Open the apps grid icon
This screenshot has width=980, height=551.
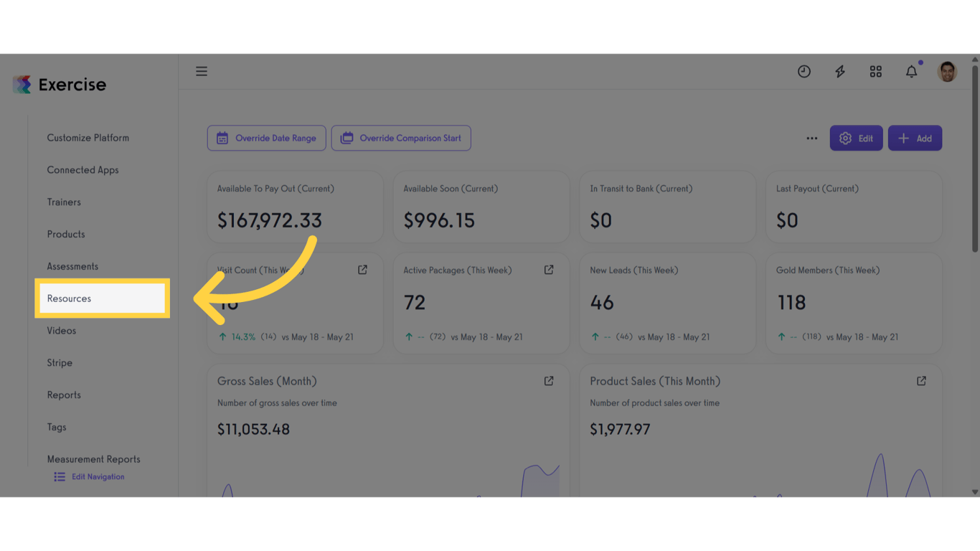(x=876, y=71)
